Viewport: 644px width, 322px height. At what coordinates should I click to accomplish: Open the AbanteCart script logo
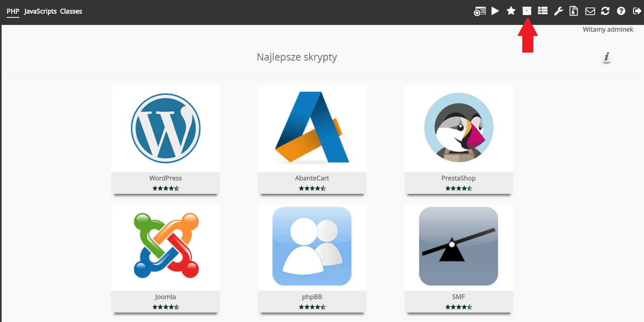click(x=312, y=128)
